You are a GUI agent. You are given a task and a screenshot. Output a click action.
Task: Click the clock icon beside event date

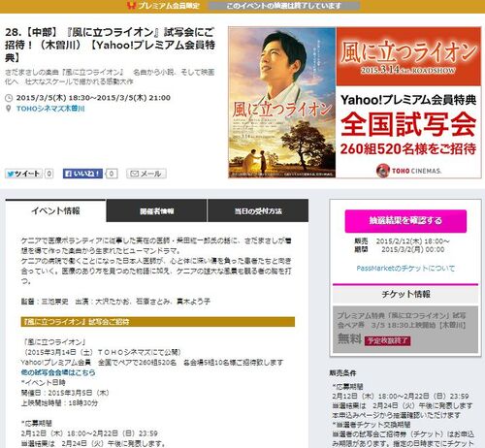point(9,98)
